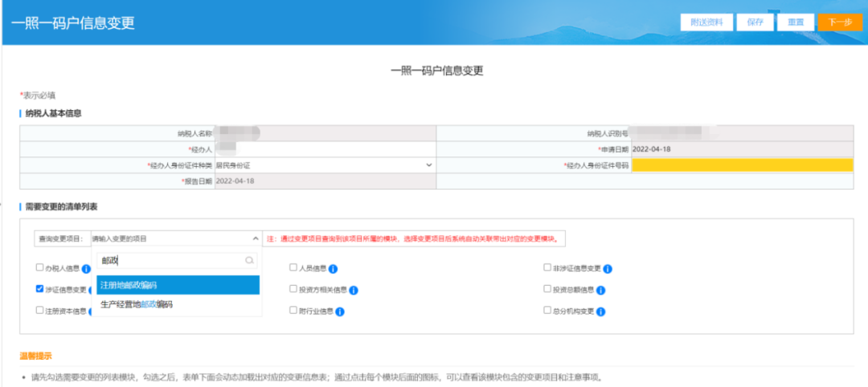The width and height of the screenshot is (868, 387).
Task: Click the *表示必填 text
Action: point(37,95)
